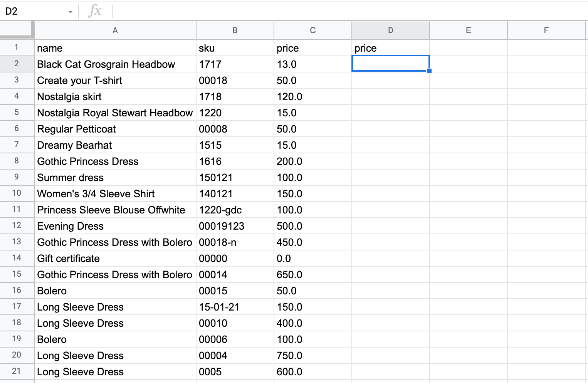Open the Name Box dropdown arrow
The width and height of the screenshot is (588, 383).
point(70,12)
